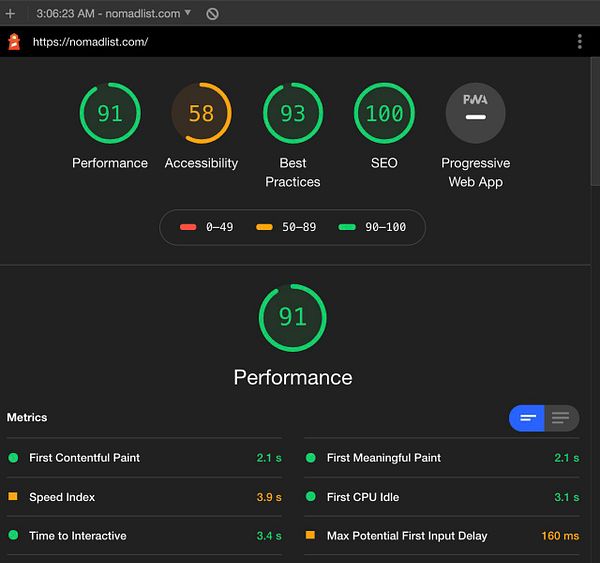The height and width of the screenshot is (563, 600).
Task: Click the plus icon to add a new report
Action: point(10,14)
